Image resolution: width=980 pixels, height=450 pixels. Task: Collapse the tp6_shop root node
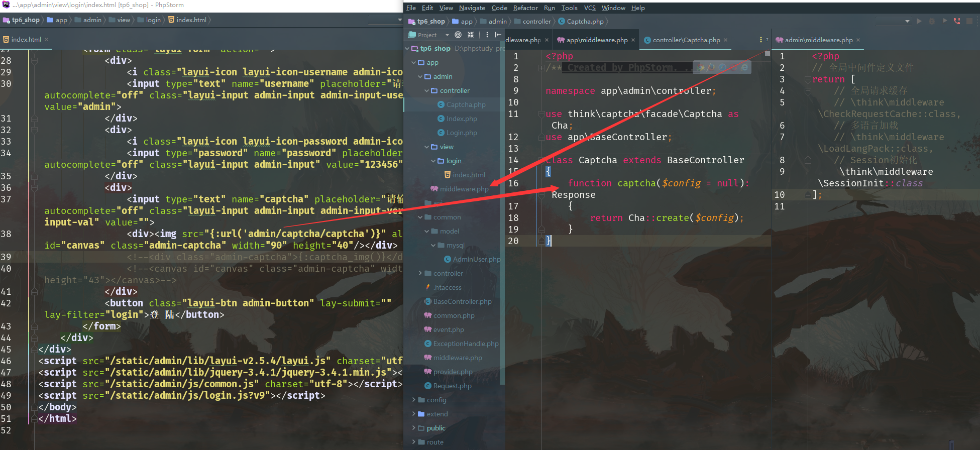coord(407,49)
